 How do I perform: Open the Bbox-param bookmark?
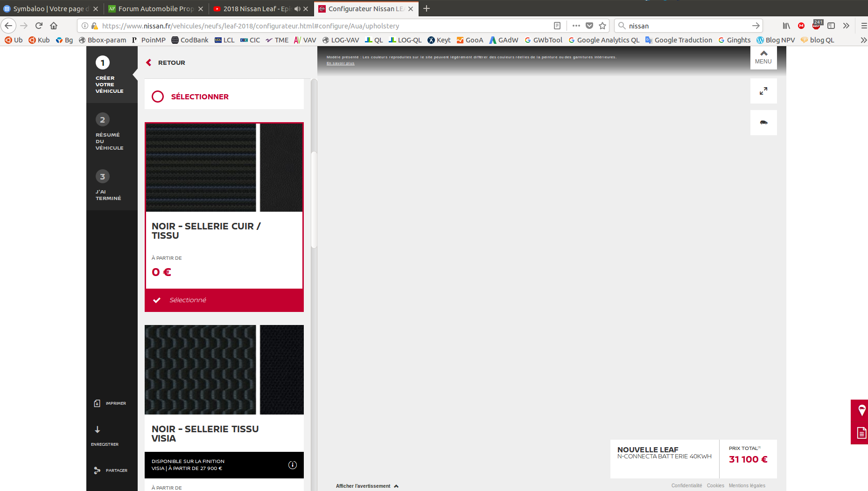(x=102, y=40)
